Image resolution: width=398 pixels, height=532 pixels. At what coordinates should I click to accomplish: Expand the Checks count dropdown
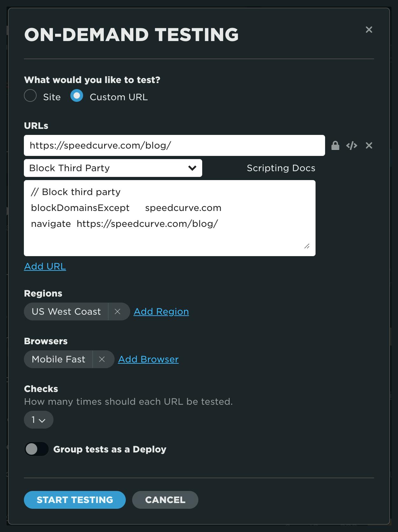[x=39, y=420]
